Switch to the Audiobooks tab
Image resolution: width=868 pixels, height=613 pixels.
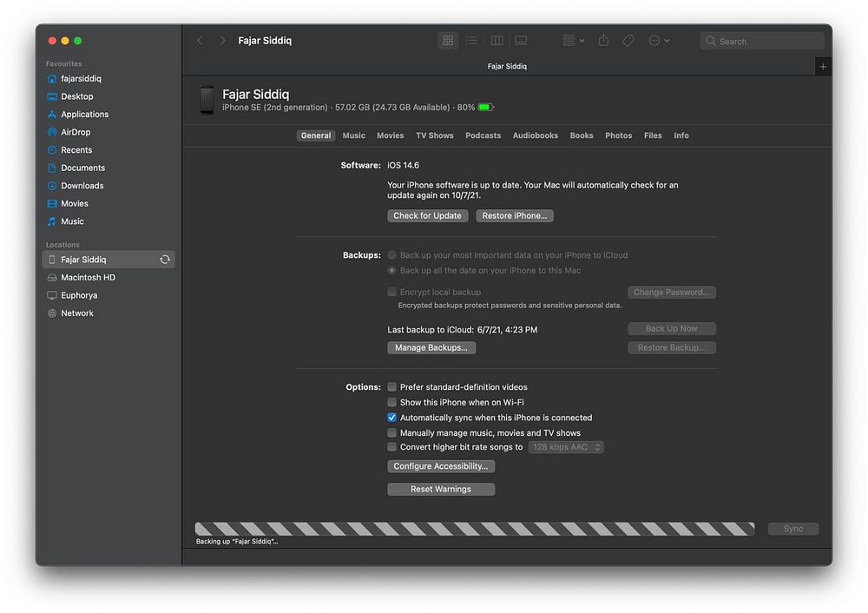[x=536, y=135]
